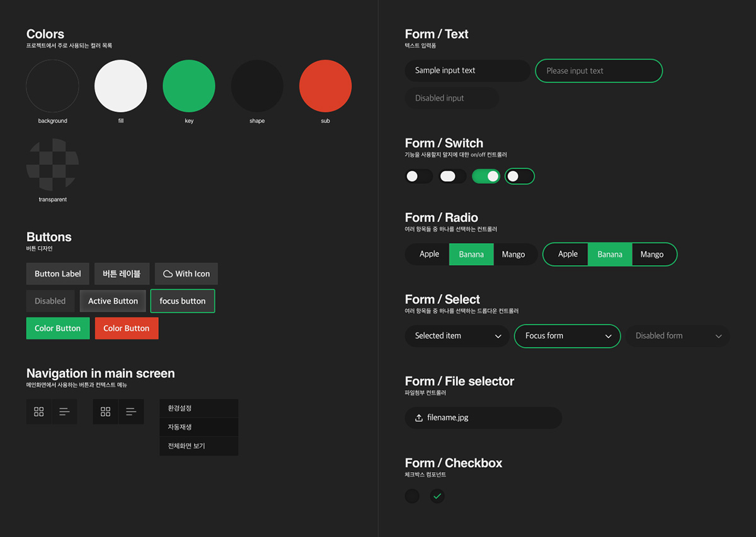Expand the Focus form dropdown
The height and width of the screenshot is (537, 756).
567,336
